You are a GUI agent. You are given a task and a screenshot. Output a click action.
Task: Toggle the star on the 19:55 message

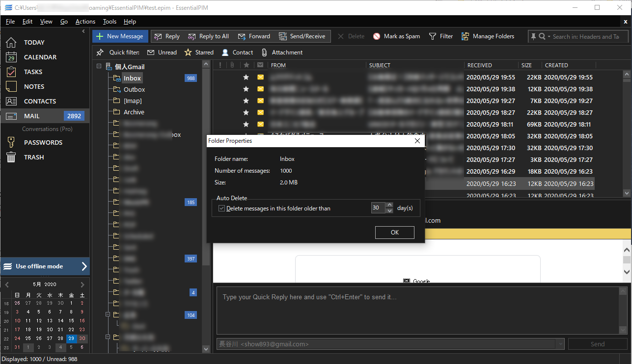(x=246, y=77)
